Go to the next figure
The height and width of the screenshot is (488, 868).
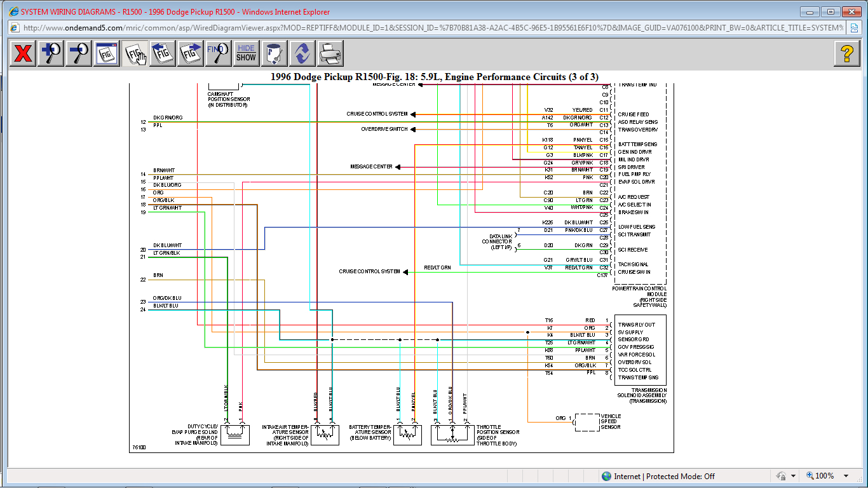pyautogui.click(x=191, y=53)
